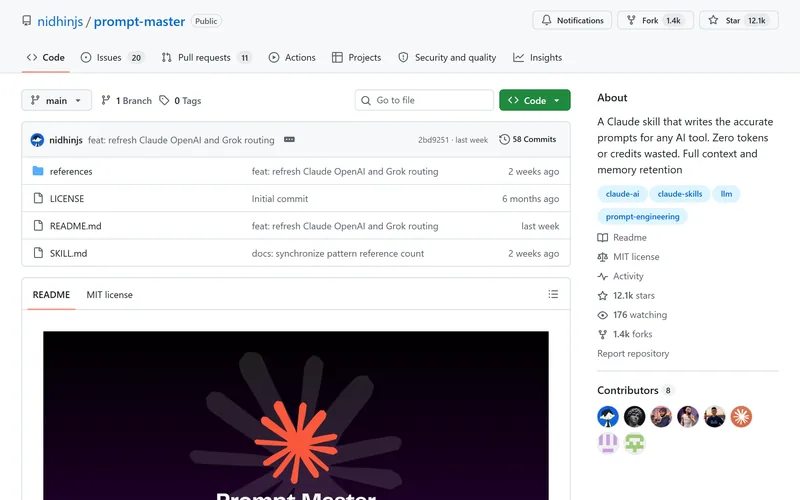Click the fork icon beside 1.4k forks

[x=603, y=335]
